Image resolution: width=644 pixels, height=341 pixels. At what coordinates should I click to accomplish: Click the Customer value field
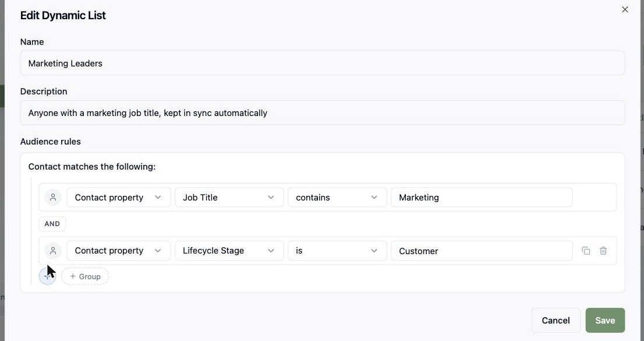coord(482,251)
